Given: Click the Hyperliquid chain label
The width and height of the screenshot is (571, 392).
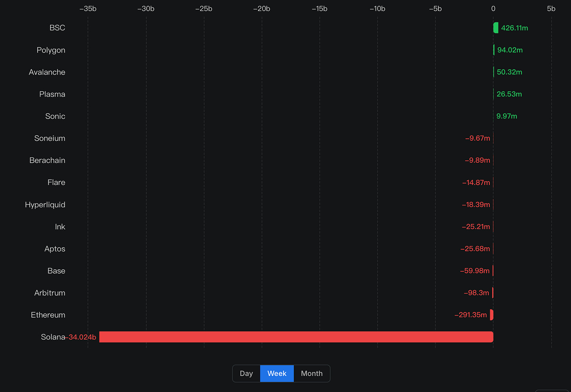Looking at the screenshot, I should coord(45,205).
